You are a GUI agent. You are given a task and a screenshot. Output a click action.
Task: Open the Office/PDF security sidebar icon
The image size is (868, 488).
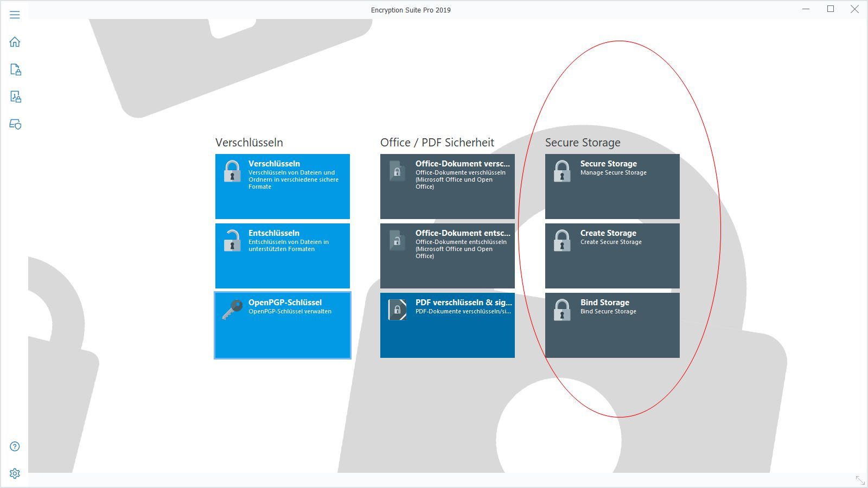tap(15, 97)
